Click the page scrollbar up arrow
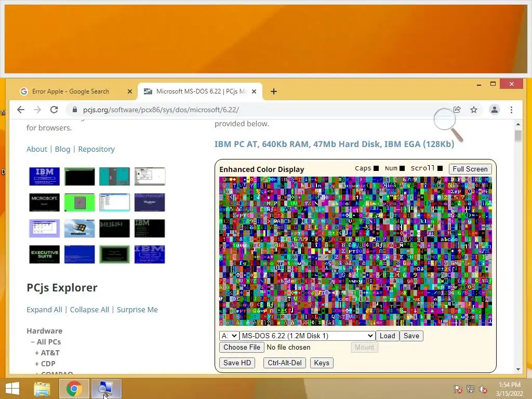The width and height of the screenshot is (532, 399). pyautogui.click(x=518, y=125)
